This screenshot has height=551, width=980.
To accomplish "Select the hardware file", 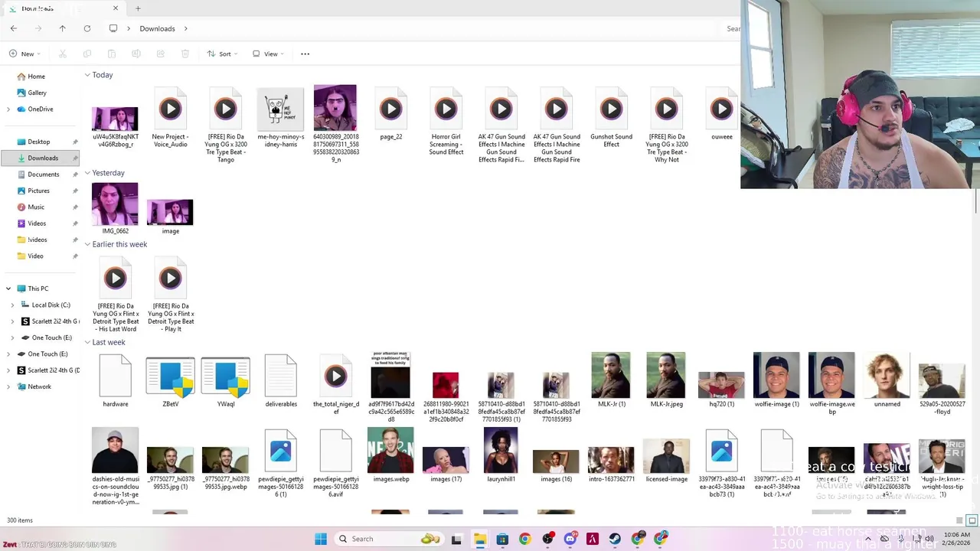I will (115, 381).
